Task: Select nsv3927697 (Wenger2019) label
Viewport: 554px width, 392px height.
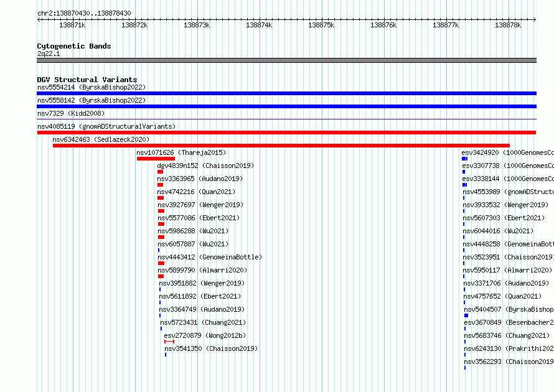Action: (200, 205)
